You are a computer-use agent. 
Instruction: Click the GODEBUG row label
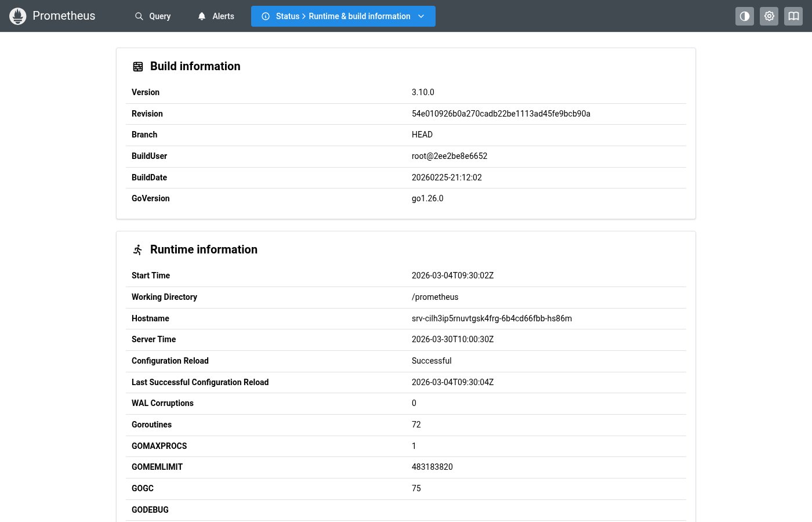(150, 510)
